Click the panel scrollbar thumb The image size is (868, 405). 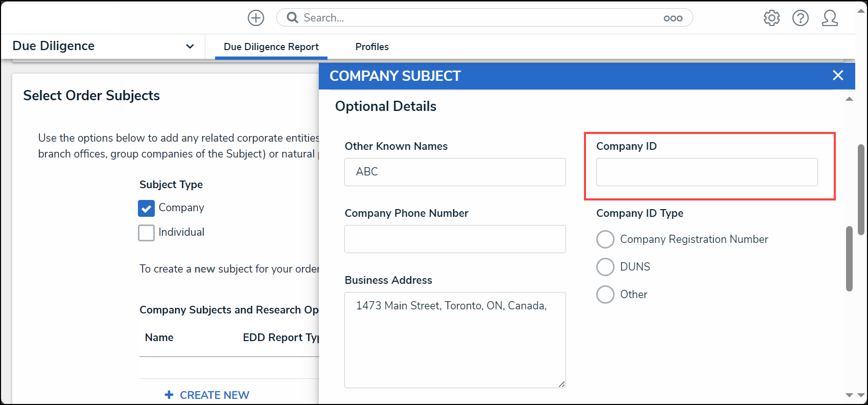pos(849,259)
